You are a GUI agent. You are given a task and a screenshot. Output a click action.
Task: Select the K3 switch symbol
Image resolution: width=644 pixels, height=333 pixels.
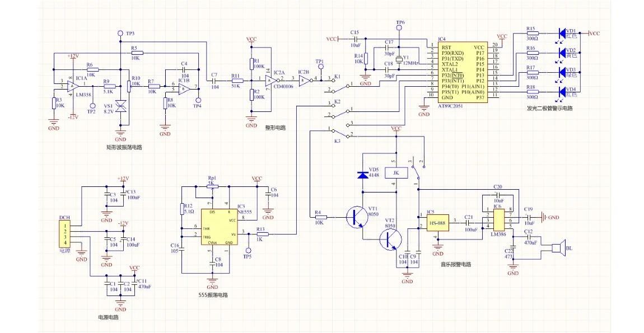pos(340,133)
